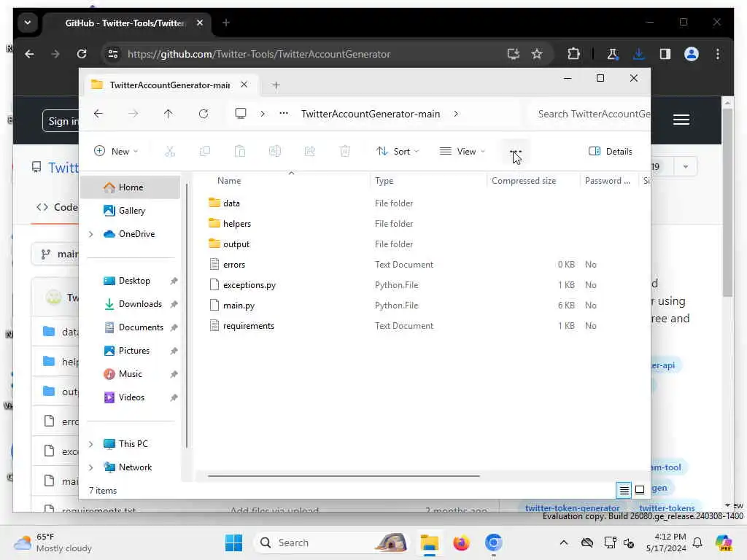Screen dimensions: 747x560
Task: Open Music in quick access
Action: pyautogui.click(x=130, y=374)
